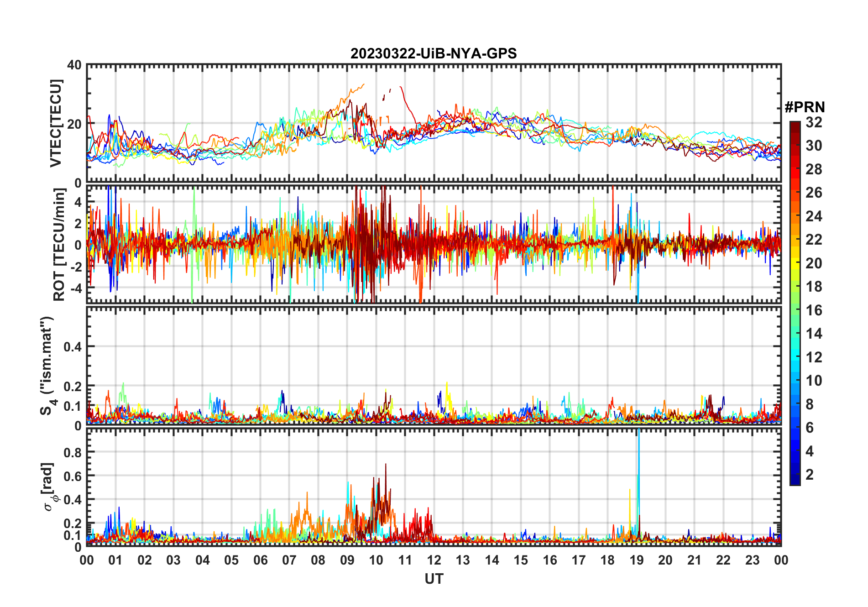
Task: Click ROT y-axis tick label -4
Action: pyautogui.click(x=76, y=288)
